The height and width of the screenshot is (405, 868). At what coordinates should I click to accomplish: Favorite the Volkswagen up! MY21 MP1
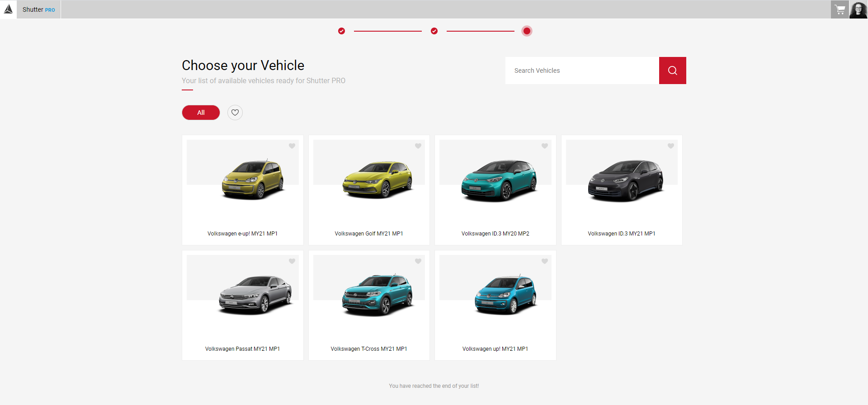[545, 261]
